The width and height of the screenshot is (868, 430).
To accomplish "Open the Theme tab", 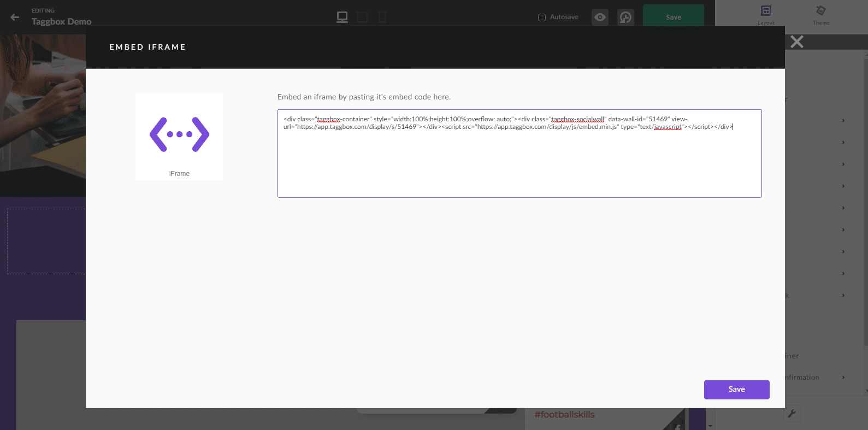I will tap(820, 15).
